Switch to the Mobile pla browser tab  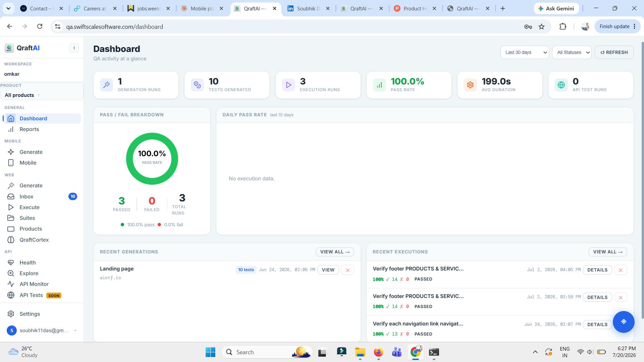coord(202,8)
